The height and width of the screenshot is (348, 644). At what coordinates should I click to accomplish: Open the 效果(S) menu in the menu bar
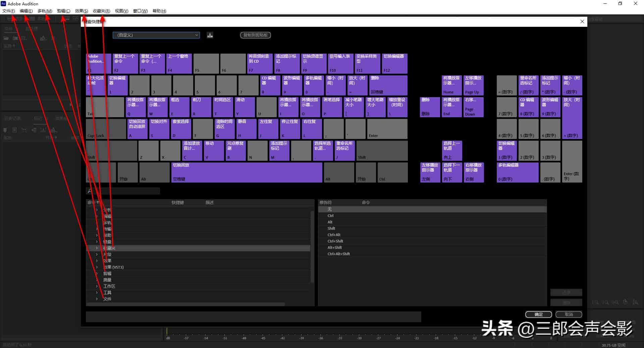point(82,11)
